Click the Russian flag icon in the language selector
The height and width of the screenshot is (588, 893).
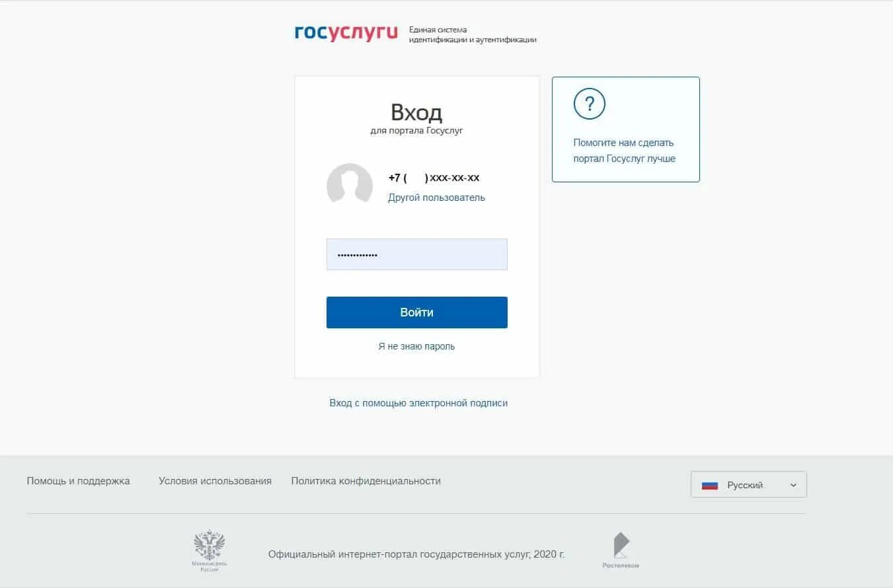point(710,485)
